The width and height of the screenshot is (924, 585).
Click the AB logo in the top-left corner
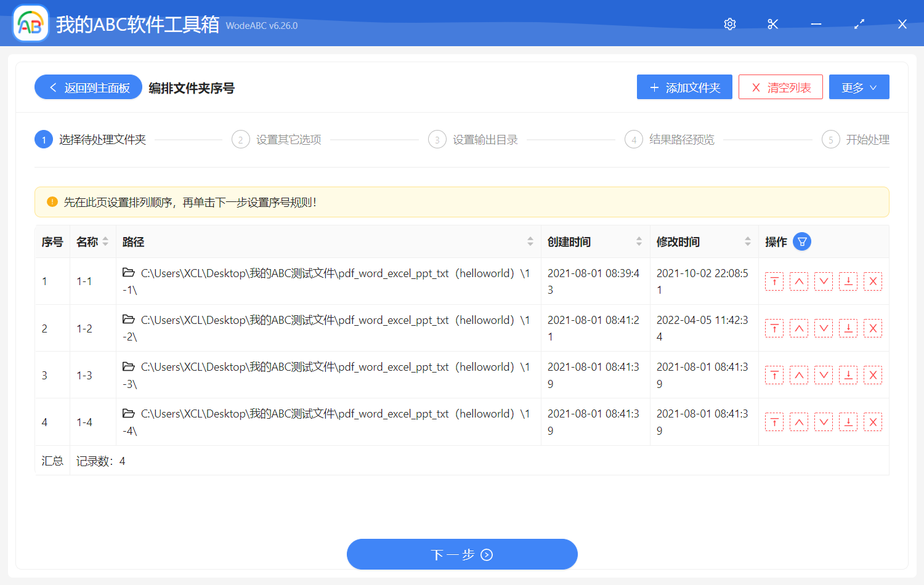click(x=30, y=23)
